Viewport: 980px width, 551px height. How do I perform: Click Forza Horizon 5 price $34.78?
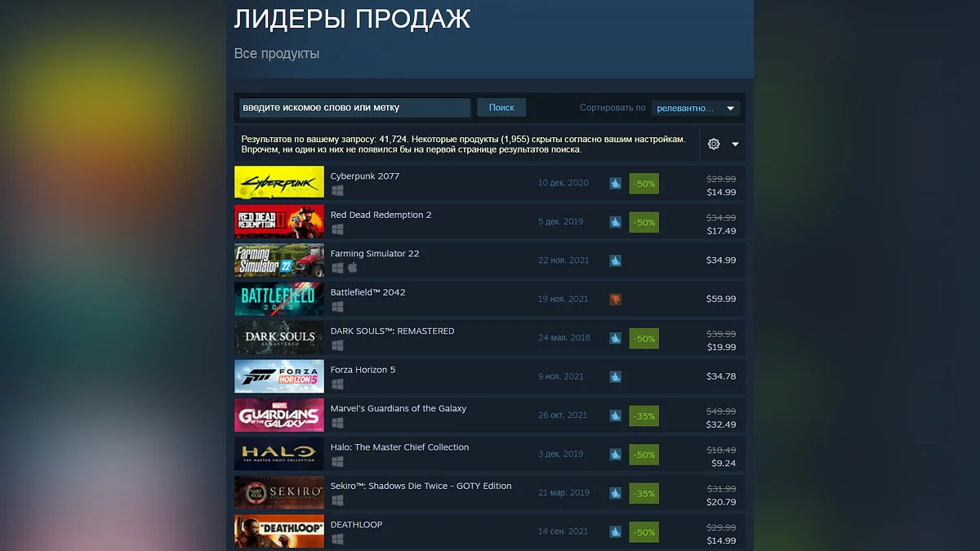(x=721, y=376)
